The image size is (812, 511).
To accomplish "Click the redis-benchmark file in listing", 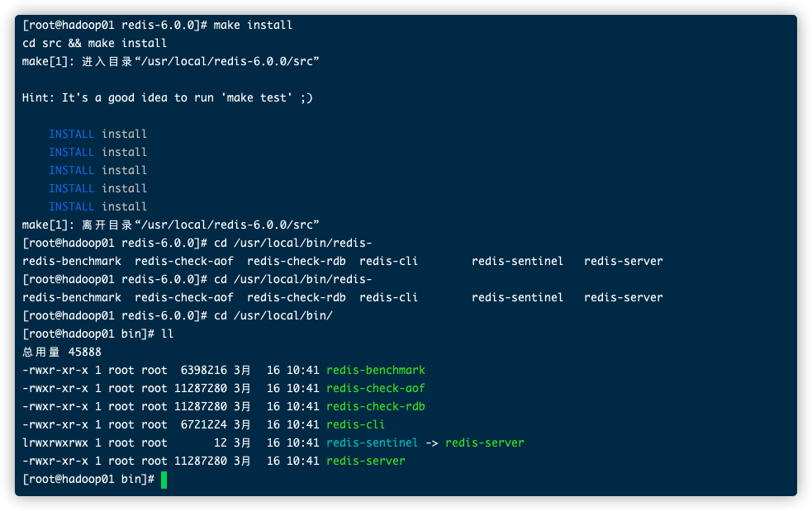I will click(376, 370).
